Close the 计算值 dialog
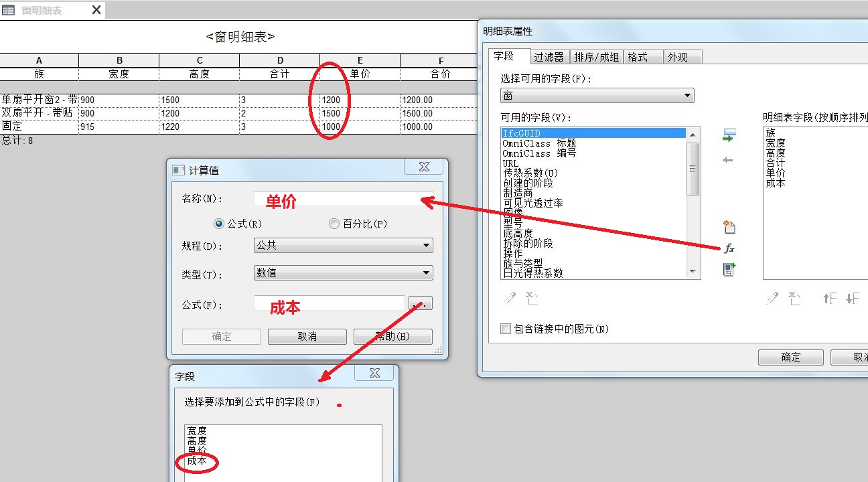Viewport: 868px width, 482px height. click(x=424, y=167)
